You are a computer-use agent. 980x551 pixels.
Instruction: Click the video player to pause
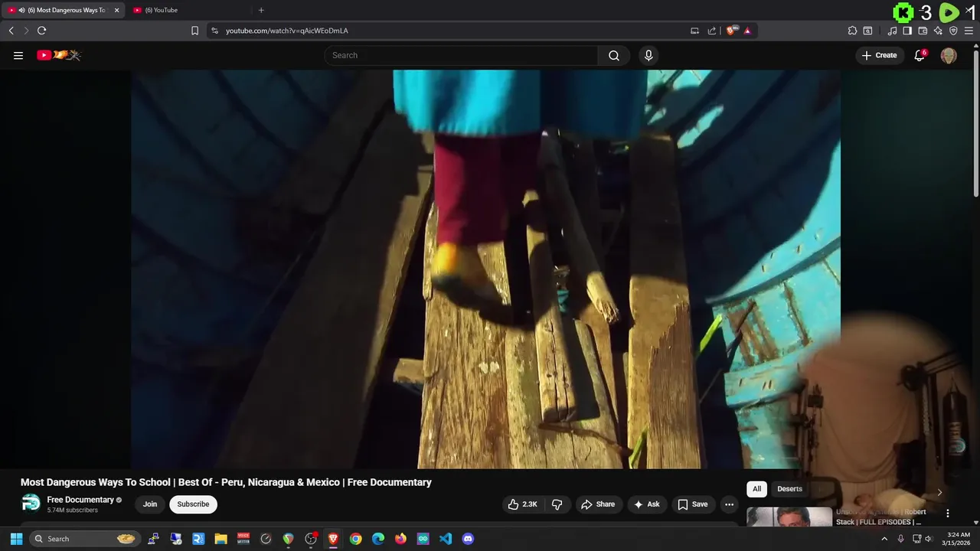(x=485, y=269)
